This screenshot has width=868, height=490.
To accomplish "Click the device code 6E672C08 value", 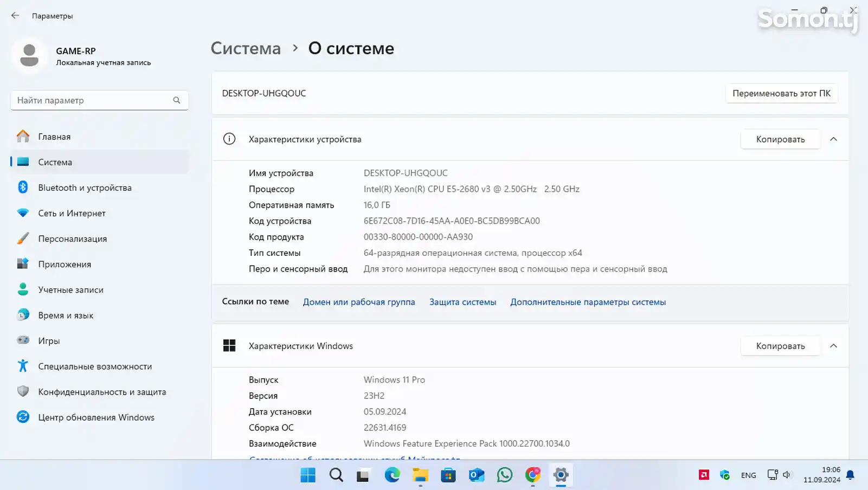I will pyautogui.click(x=452, y=221).
